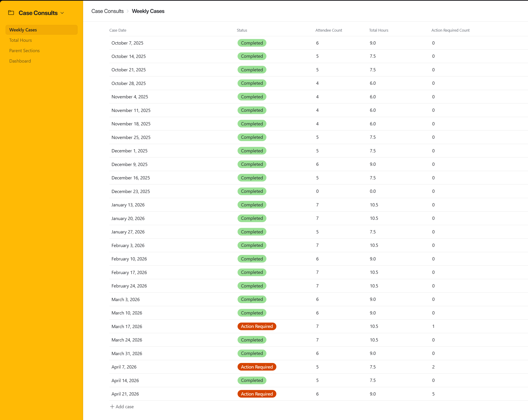Select the October 14, 2025 case date
Screen dimensions: 528x420
click(129, 57)
